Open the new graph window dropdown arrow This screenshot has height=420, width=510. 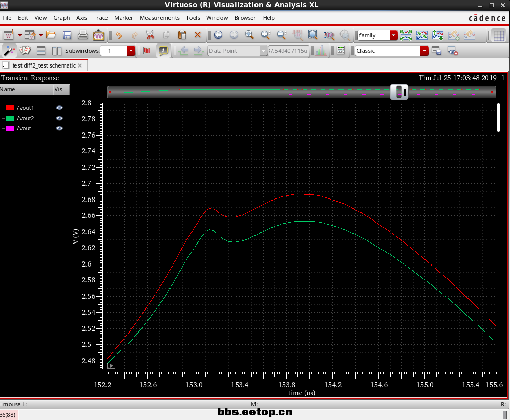click(20, 35)
